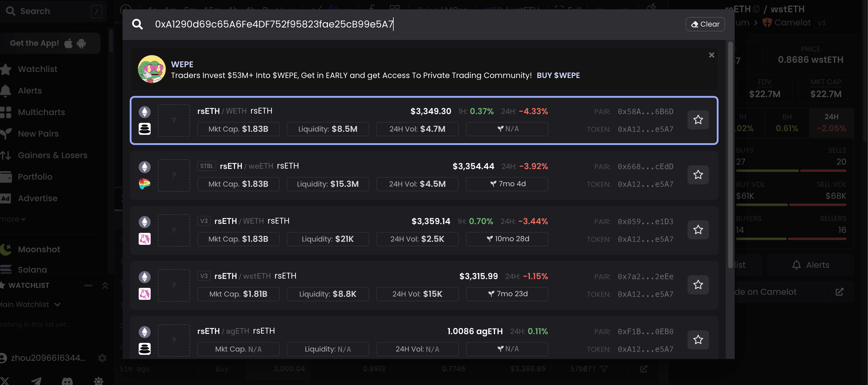
Task: Collapse WATCHLIST panel with double chevron
Action: click(105, 285)
